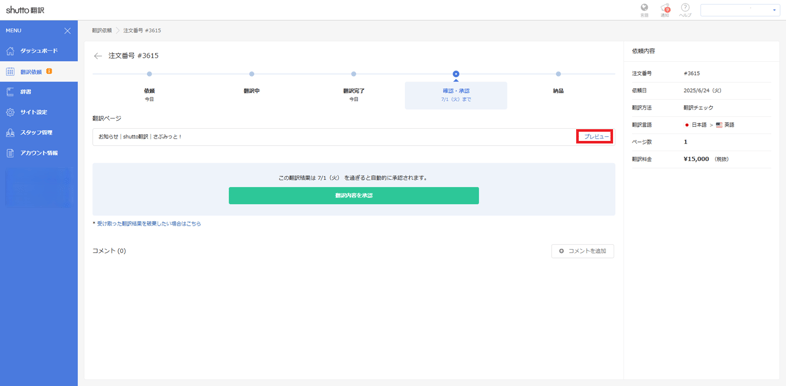Image resolution: width=786 pixels, height=386 pixels.
Task: Click the auto-approval notice mentioning 7/1（火）
Action: coord(353,177)
